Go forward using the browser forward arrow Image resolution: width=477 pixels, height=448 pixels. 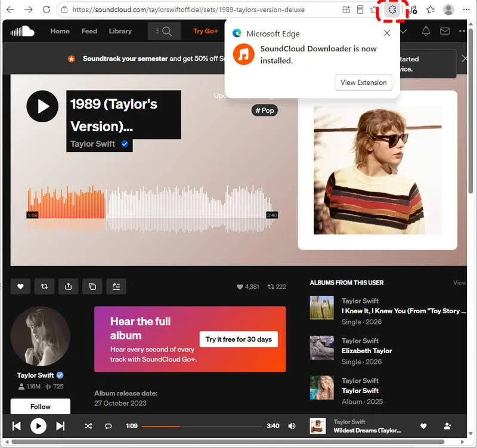(x=28, y=10)
